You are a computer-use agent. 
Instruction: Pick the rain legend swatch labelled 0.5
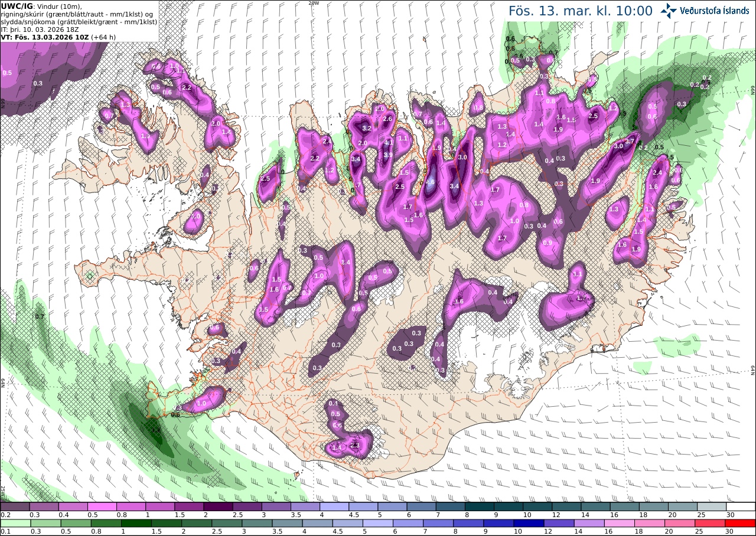click(75, 523)
